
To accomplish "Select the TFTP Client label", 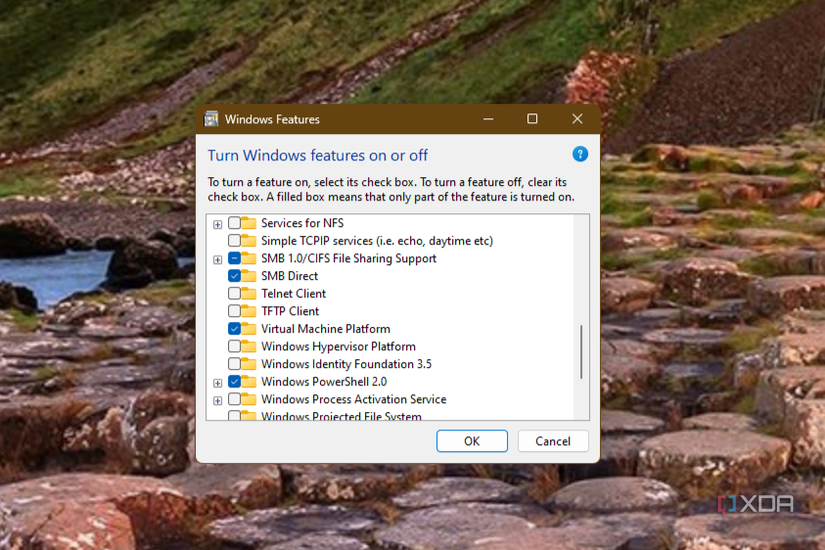I will (x=290, y=312).
